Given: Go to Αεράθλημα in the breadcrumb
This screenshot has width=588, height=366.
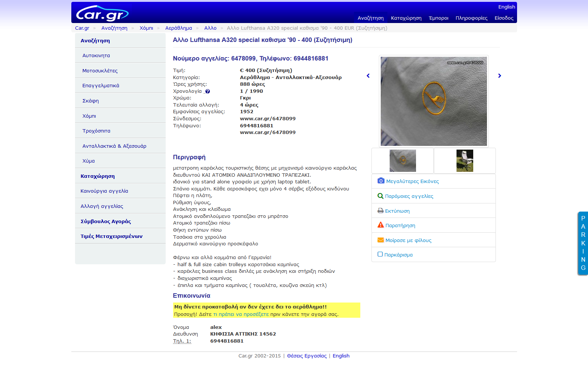Looking at the screenshot, I should tap(179, 28).
